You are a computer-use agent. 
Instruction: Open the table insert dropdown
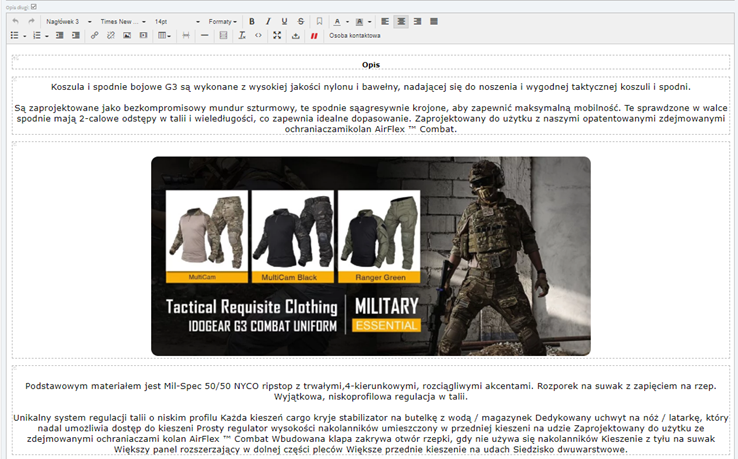pyautogui.click(x=164, y=35)
